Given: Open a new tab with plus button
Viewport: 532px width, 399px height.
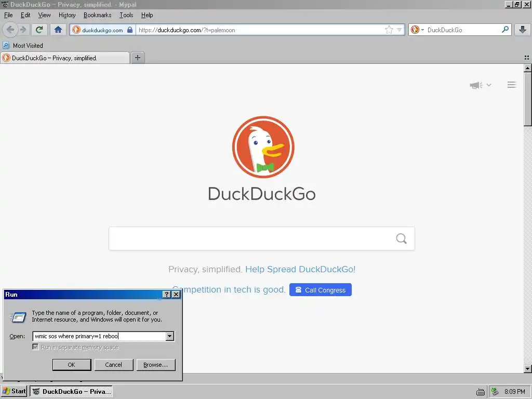Looking at the screenshot, I should (x=137, y=58).
